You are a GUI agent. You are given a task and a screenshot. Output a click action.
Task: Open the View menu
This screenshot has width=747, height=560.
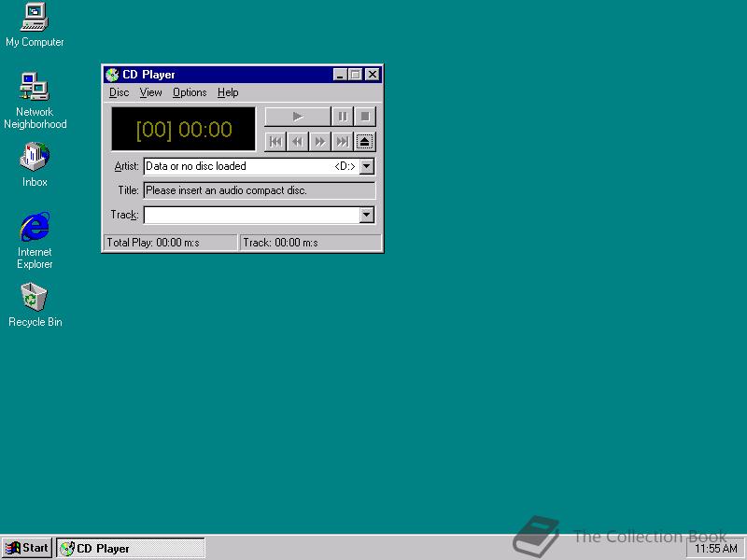coord(150,92)
